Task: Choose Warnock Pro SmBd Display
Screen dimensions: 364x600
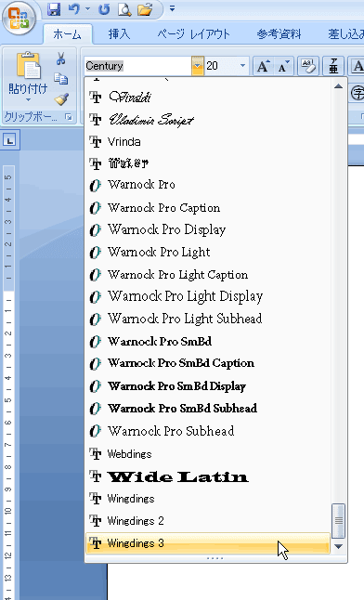Action: (x=208, y=386)
